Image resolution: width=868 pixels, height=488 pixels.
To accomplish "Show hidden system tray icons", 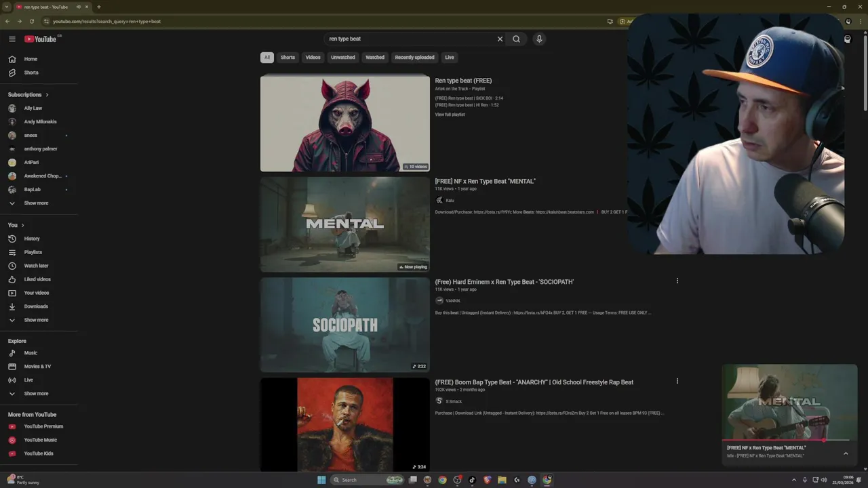I will click(x=794, y=480).
